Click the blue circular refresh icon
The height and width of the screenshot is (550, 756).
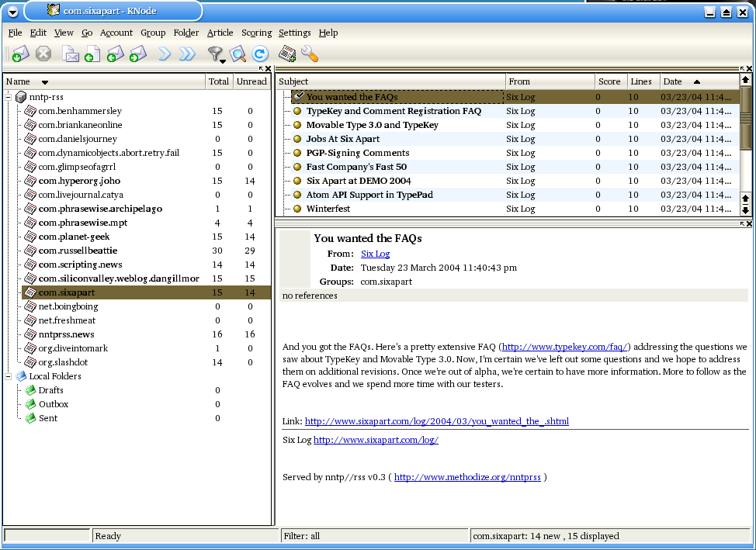coord(260,54)
